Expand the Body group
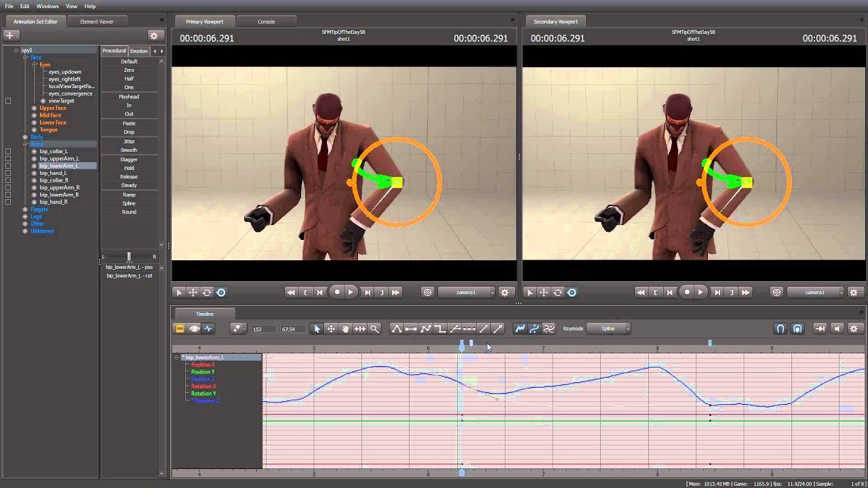 pos(25,137)
